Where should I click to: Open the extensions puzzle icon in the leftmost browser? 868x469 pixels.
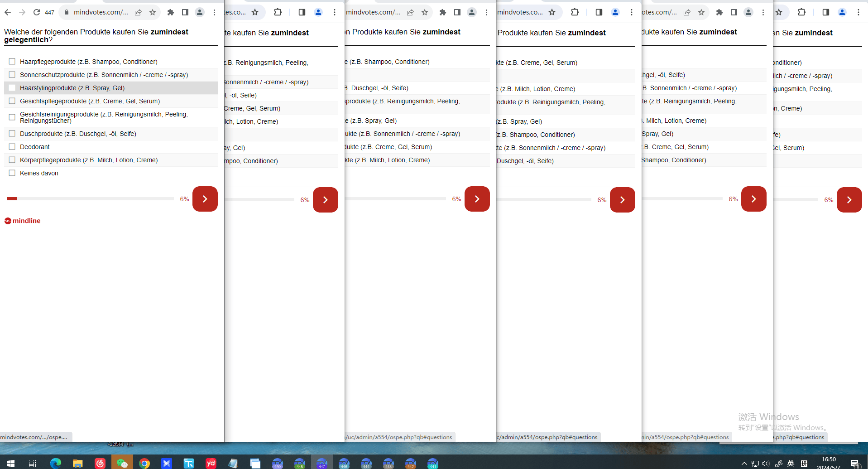tap(171, 12)
